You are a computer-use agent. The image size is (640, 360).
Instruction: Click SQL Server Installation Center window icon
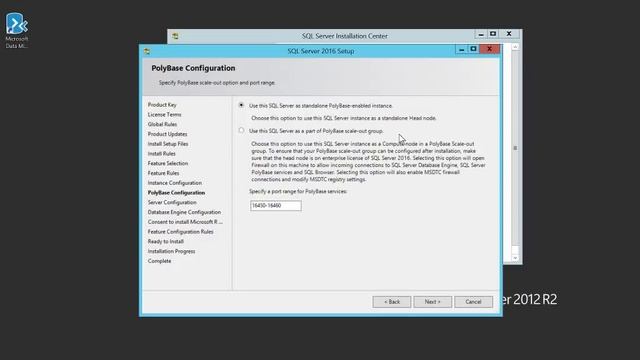tap(175, 36)
